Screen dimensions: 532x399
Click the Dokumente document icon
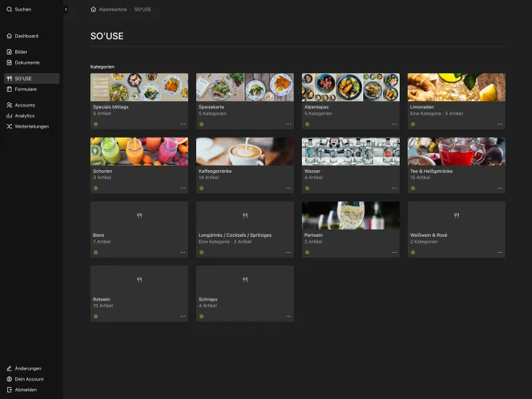point(9,63)
